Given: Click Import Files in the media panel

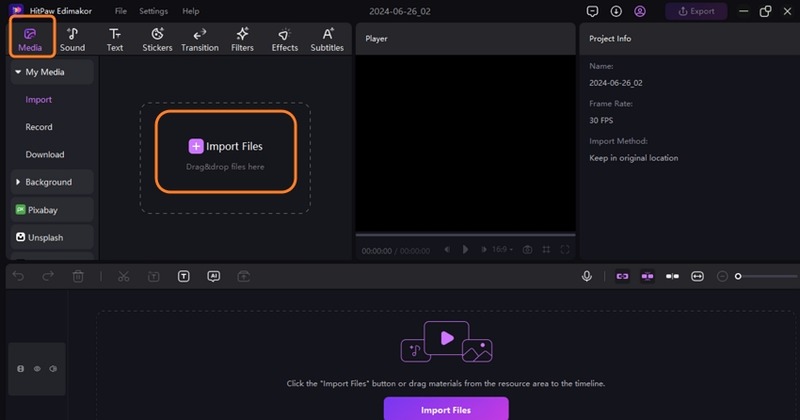Looking at the screenshot, I should click(x=226, y=146).
